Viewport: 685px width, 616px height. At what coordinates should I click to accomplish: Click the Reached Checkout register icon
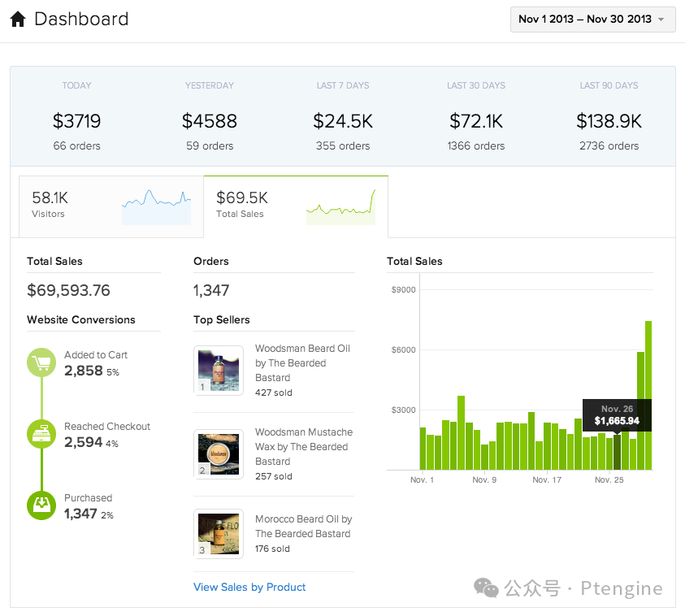tap(41, 434)
